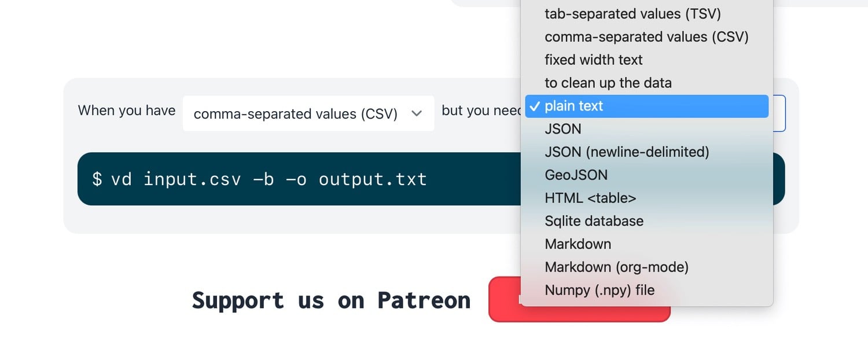Click the checkmark beside plain text
The image size is (868, 364).
[535, 106]
